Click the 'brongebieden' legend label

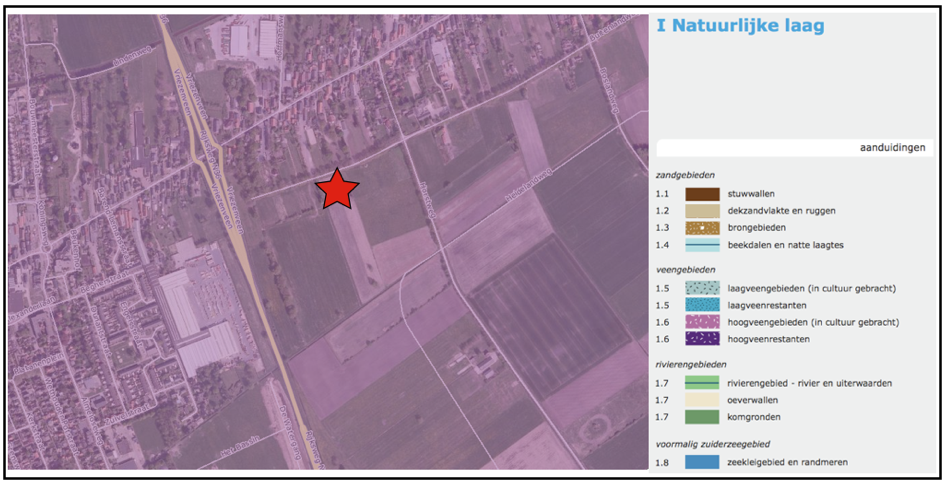pyautogui.click(x=757, y=227)
